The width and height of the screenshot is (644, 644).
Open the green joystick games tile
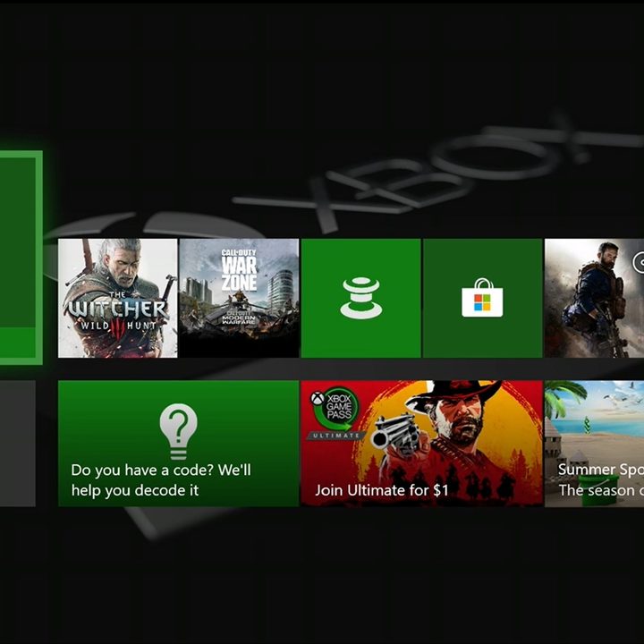(361, 298)
